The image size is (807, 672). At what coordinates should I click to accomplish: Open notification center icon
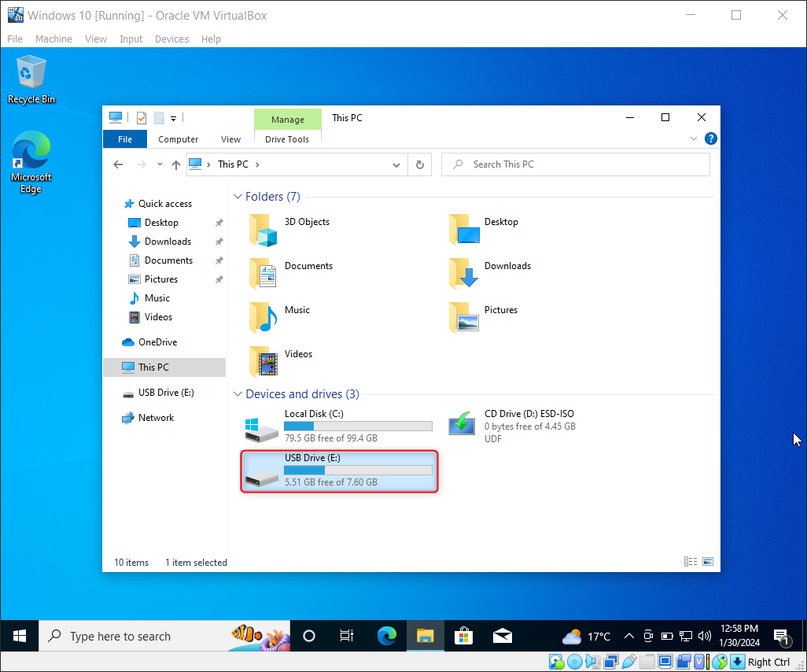(783, 637)
